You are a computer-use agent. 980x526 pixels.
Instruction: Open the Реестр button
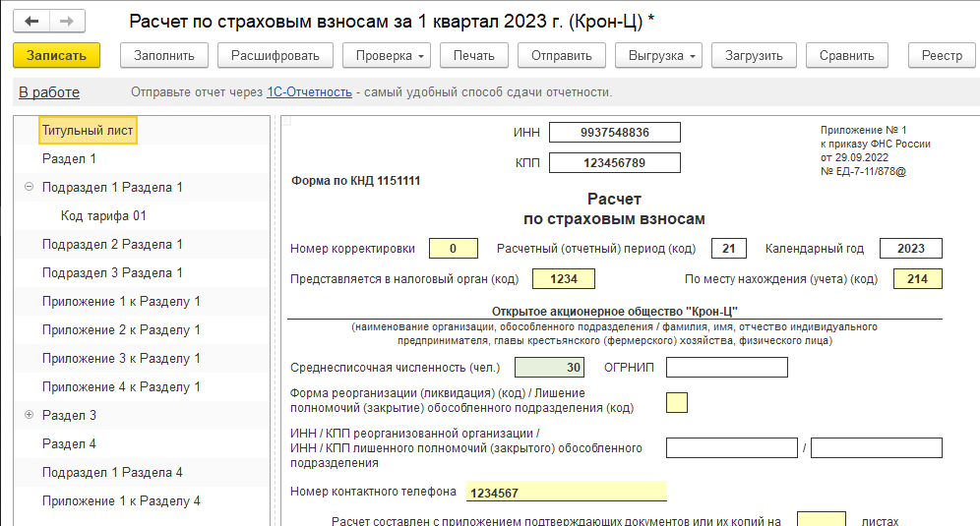[x=942, y=56]
